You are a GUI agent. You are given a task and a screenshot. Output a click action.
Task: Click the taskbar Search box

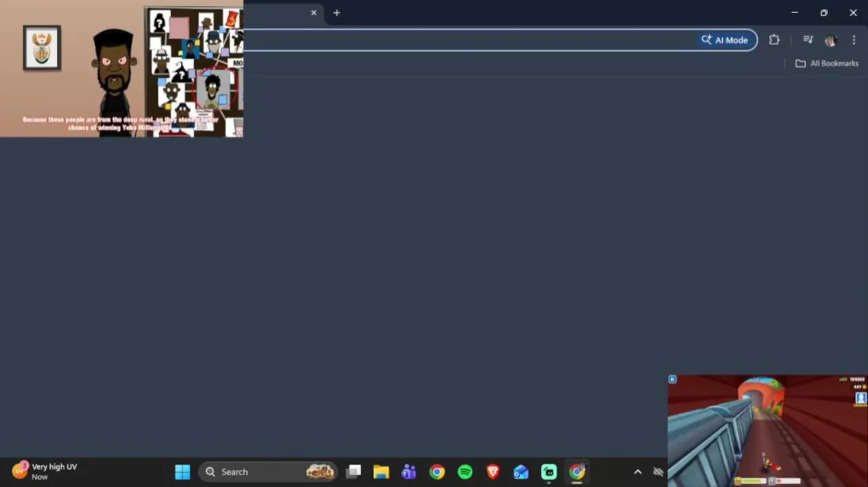(x=269, y=472)
